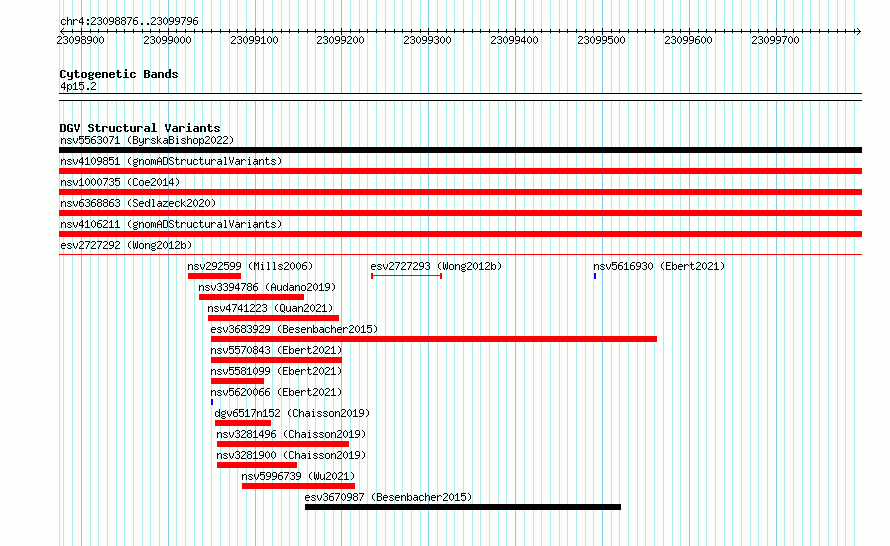Click the red bar under nsv5581099
The height and width of the screenshot is (546, 890).
click(237, 381)
